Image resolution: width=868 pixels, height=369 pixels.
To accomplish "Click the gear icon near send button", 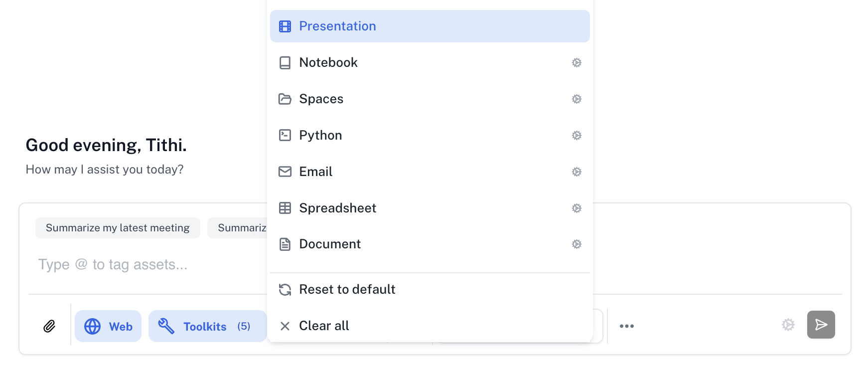I will (788, 325).
